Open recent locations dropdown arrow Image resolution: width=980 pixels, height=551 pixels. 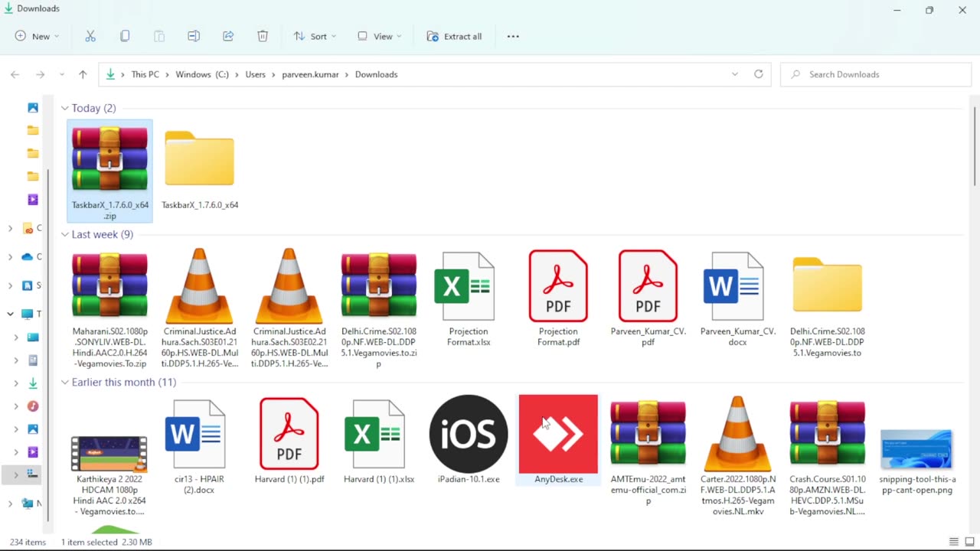[x=61, y=74]
